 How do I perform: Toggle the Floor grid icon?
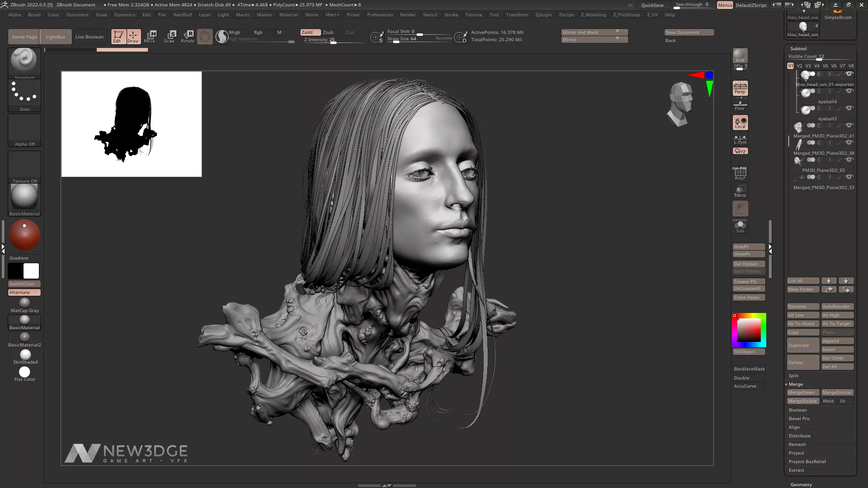point(740,106)
